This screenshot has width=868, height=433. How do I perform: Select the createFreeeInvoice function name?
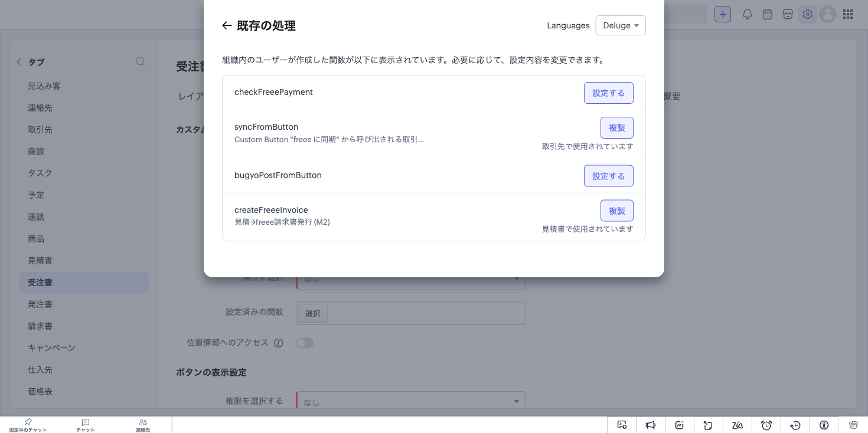point(271,210)
